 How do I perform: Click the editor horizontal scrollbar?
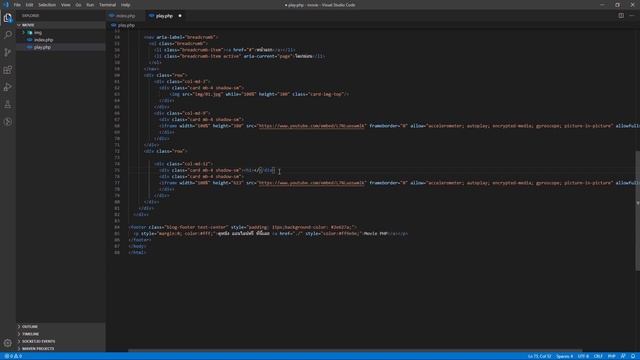click(355, 350)
